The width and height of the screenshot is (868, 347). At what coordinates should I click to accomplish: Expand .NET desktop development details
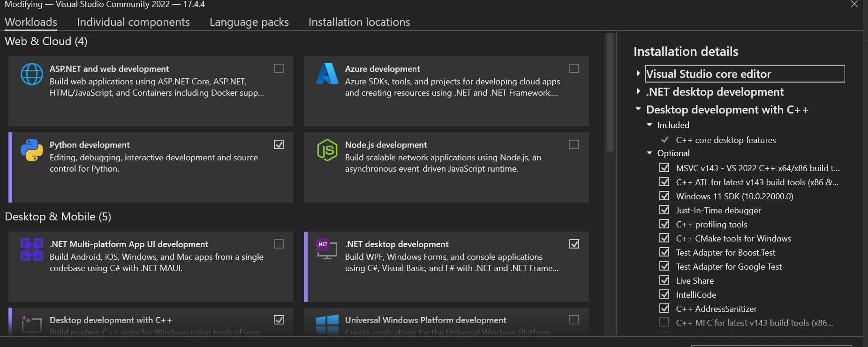[638, 91]
